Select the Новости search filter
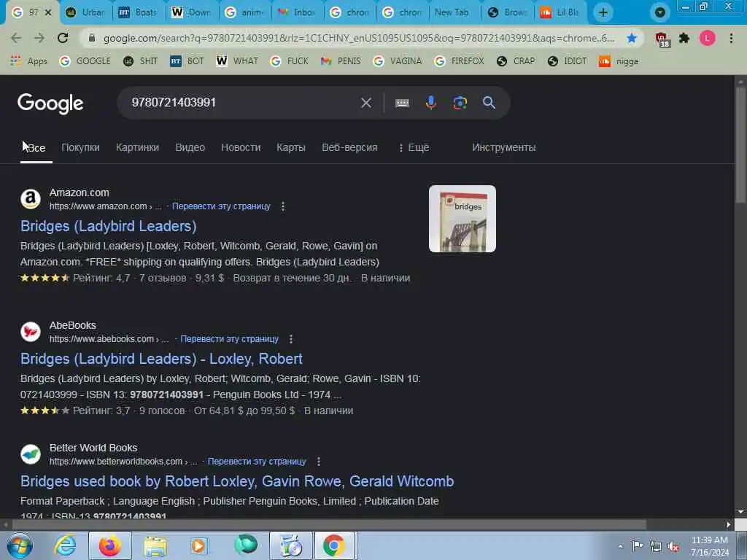747x560 pixels. coord(241,147)
